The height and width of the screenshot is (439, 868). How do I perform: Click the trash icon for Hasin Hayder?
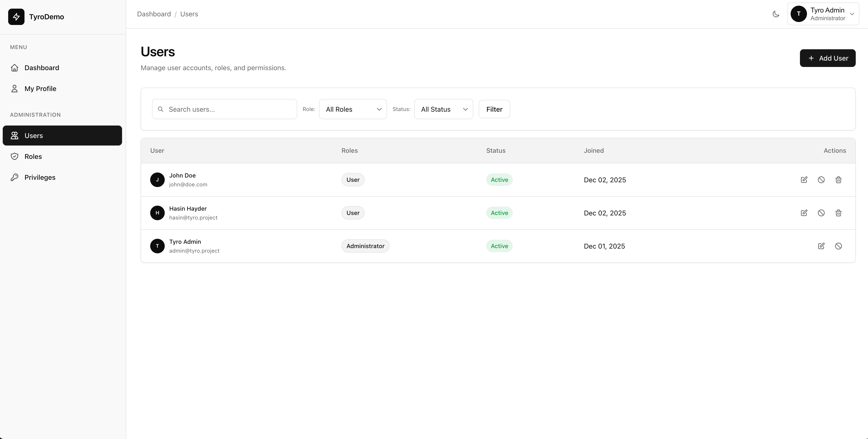pos(838,213)
